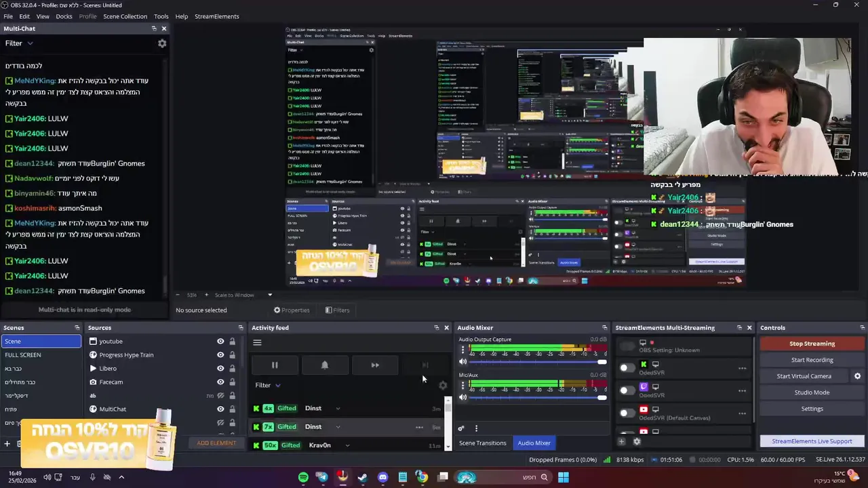
Task: Open Audio Output Capture options dots
Action: 463,350
